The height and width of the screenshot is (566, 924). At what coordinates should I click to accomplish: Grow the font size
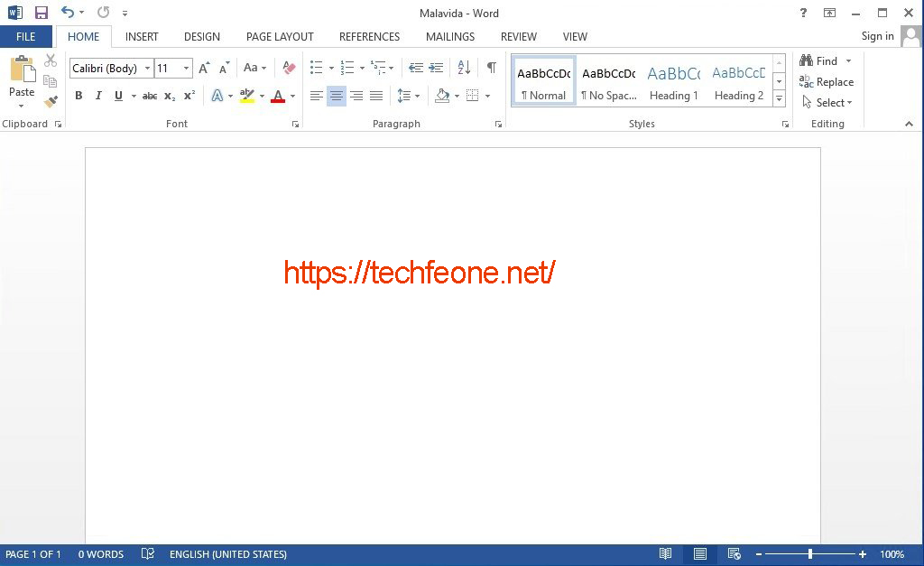204,69
